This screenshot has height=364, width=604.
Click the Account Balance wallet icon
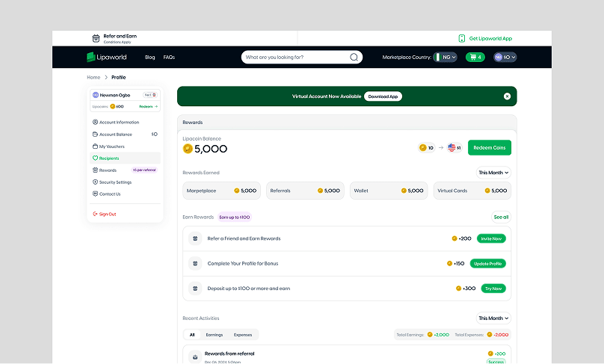(x=95, y=134)
